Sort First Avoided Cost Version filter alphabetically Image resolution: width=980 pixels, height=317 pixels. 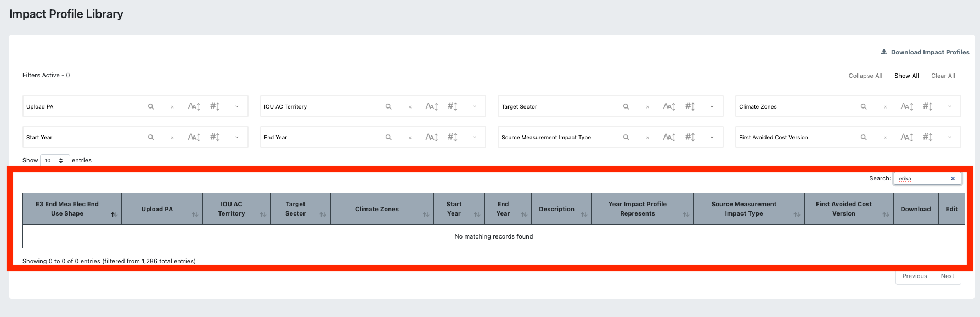pyautogui.click(x=907, y=137)
